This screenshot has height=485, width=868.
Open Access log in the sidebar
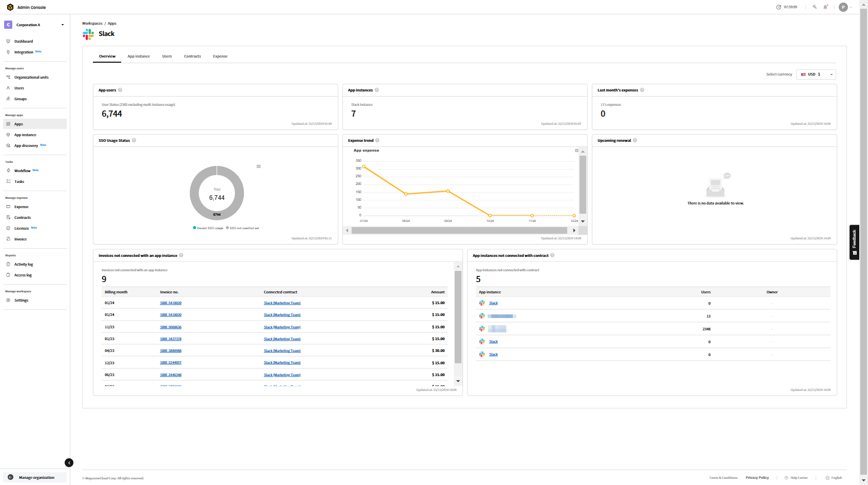coord(23,275)
